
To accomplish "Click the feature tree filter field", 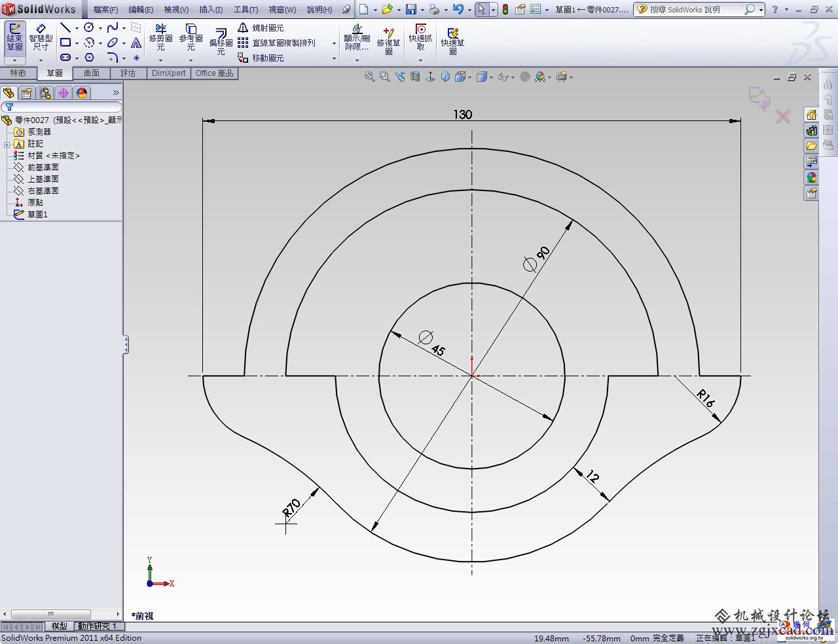I will coord(62,107).
